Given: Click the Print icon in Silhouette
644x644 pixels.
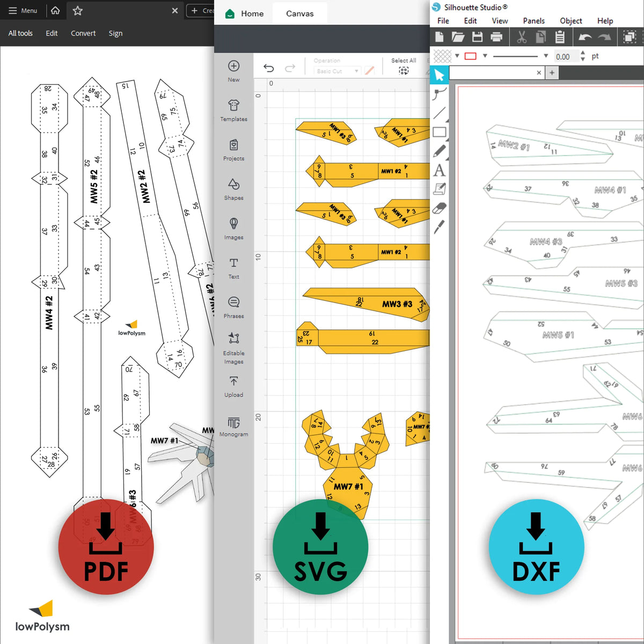Looking at the screenshot, I should click(496, 37).
